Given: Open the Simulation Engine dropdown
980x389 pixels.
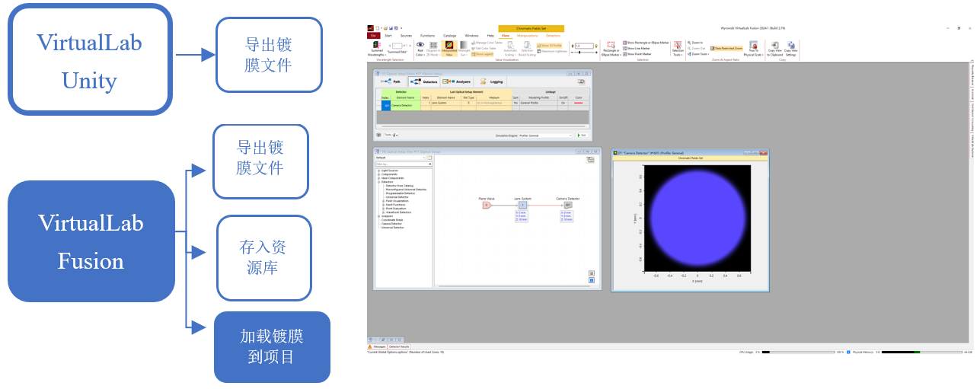Looking at the screenshot, I should tap(544, 136).
